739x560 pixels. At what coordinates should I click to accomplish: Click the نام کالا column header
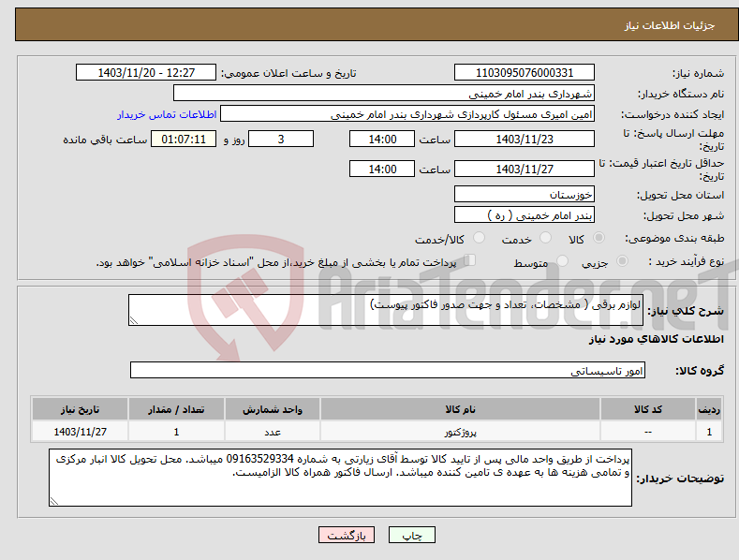[460, 409]
